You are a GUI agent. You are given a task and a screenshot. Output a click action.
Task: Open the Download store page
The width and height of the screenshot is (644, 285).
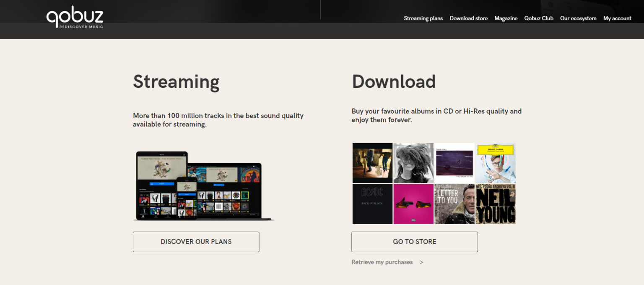[468, 18]
